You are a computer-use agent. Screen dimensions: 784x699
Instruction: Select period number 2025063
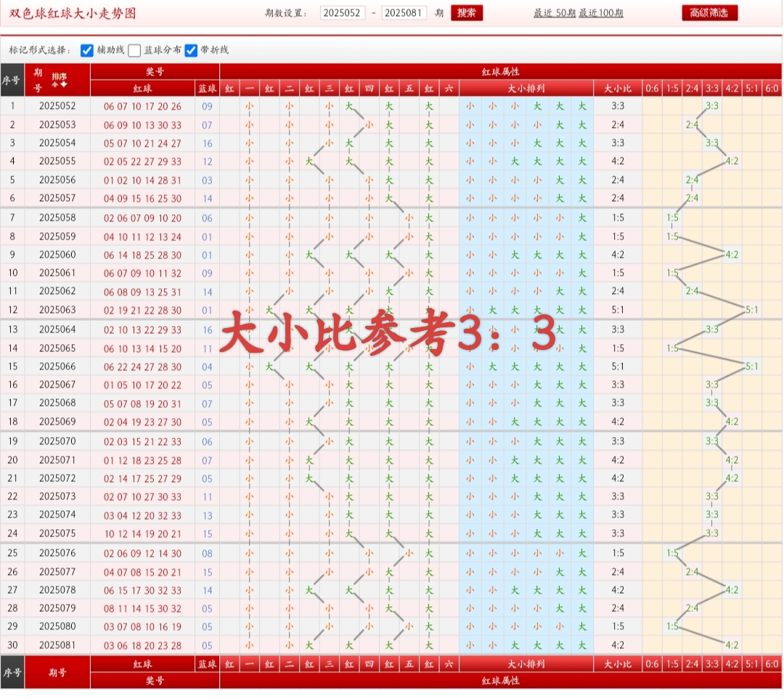click(57, 310)
